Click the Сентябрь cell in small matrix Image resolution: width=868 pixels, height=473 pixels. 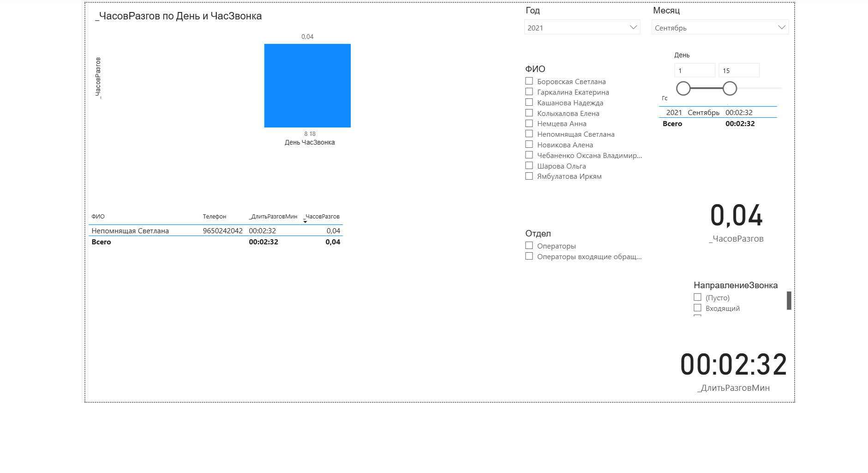tap(704, 112)
